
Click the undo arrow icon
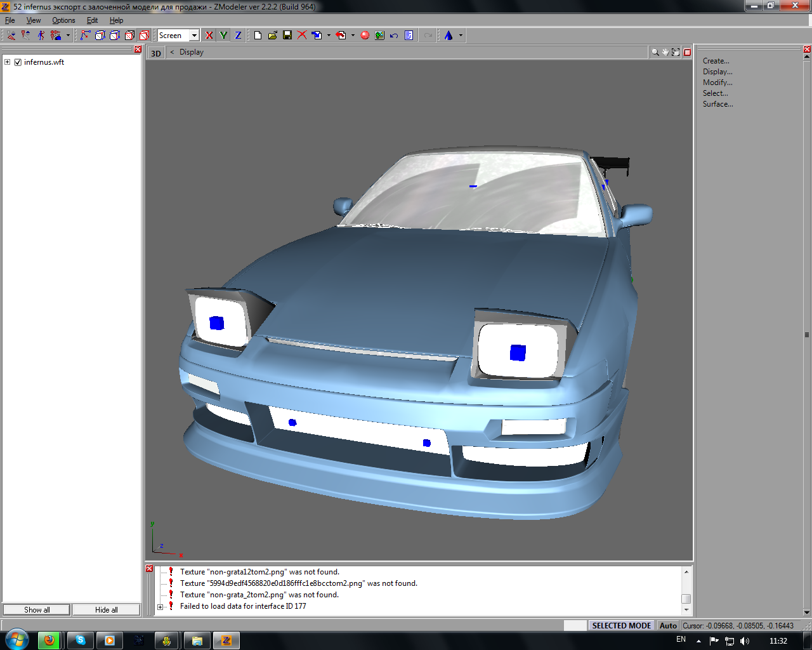tap(394, 36)
